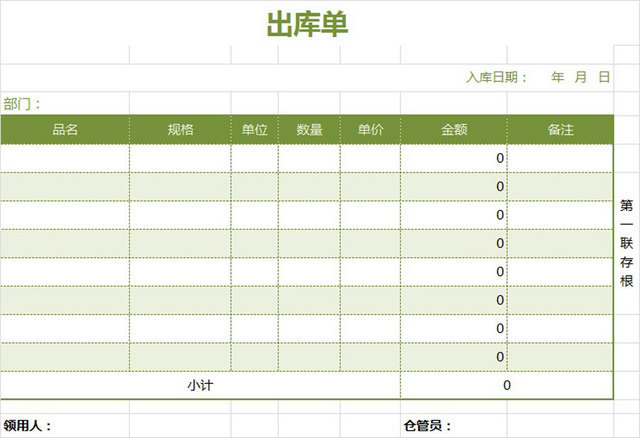Click the 月 date field
Viewport: 640px width, 438px height.
pos(580,77)
